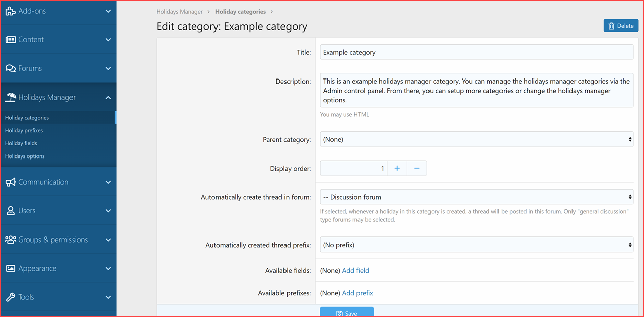
Task: Click the Tools wrench icon
Action: click(10, 297)
